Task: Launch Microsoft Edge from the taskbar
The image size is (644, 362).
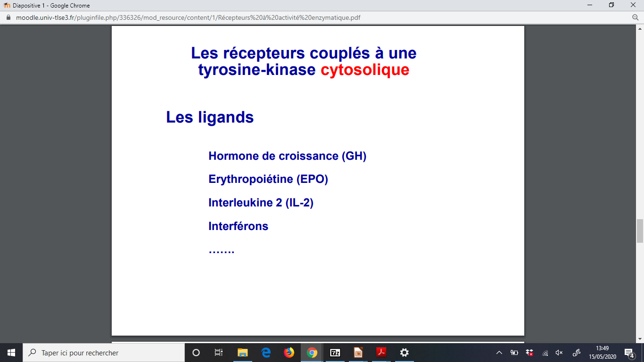Action: 266,353
